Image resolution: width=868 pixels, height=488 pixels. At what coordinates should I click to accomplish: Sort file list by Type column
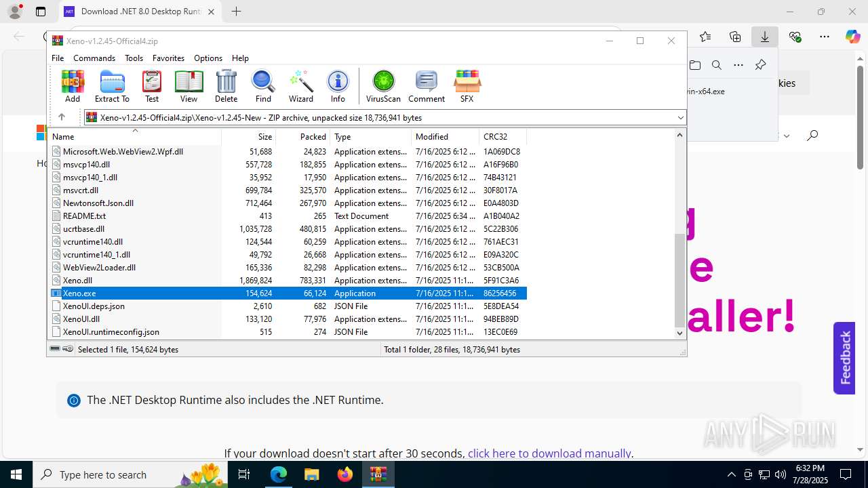[x=370, y=136]
